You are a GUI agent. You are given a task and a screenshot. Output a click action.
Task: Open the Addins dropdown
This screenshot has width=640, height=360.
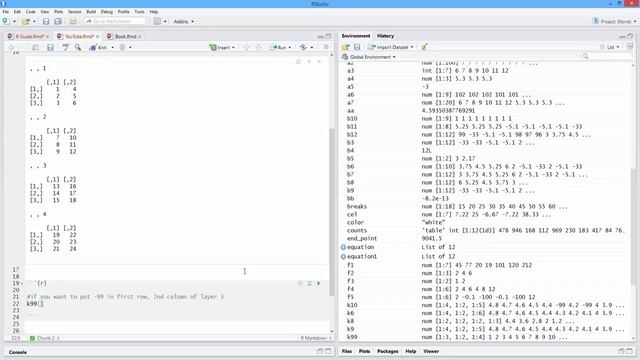[184, 21]
